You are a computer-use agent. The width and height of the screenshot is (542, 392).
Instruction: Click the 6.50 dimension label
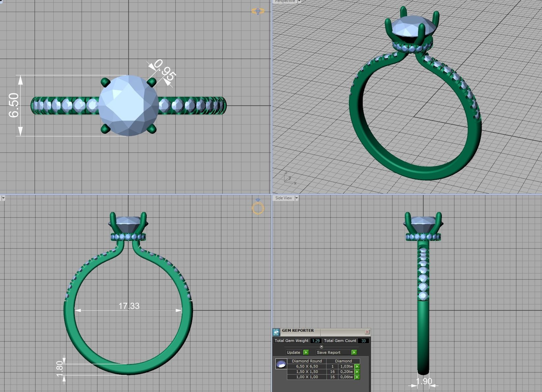(x=14, y=105)
